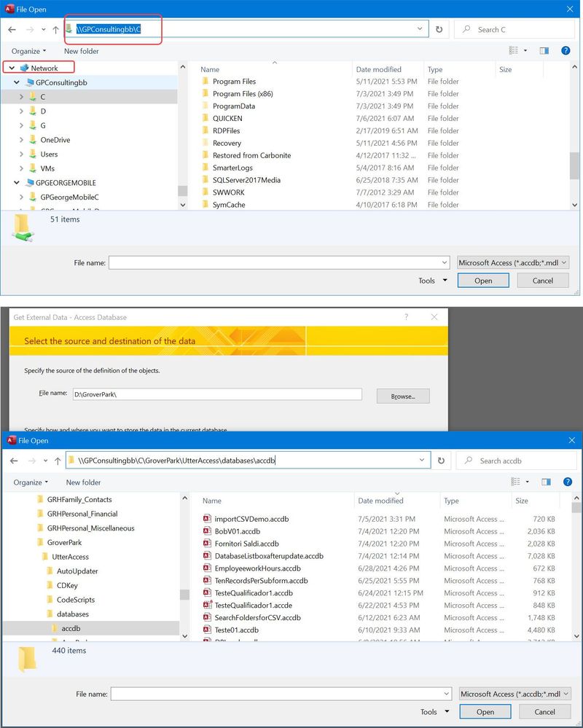Select the CodeScripts folder in tree
The height and width of the screenshot is (728, 583).
pos(76,600)
